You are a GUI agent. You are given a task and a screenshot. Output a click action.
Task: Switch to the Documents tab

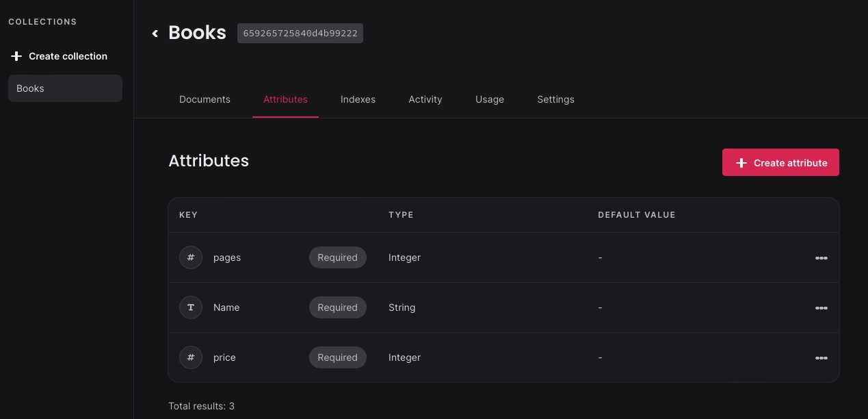pyautogui.click(x=205, y=99)
